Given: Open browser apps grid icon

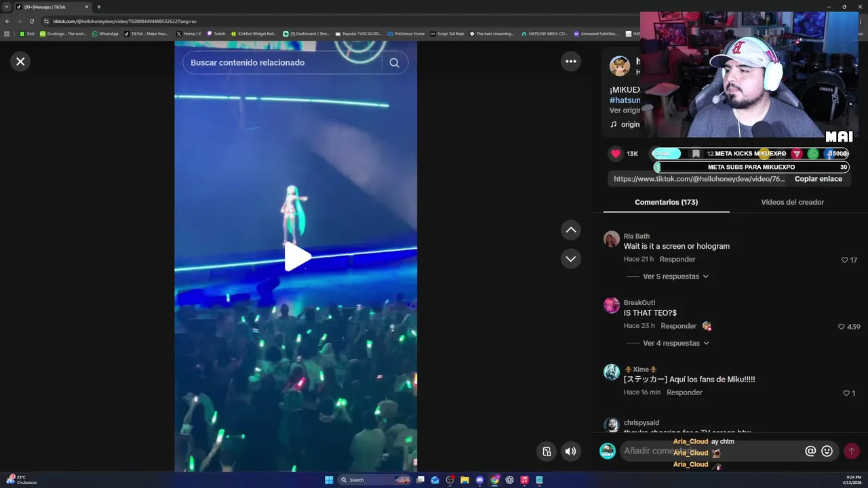Looking at the screenshot, I should [7, 34].
